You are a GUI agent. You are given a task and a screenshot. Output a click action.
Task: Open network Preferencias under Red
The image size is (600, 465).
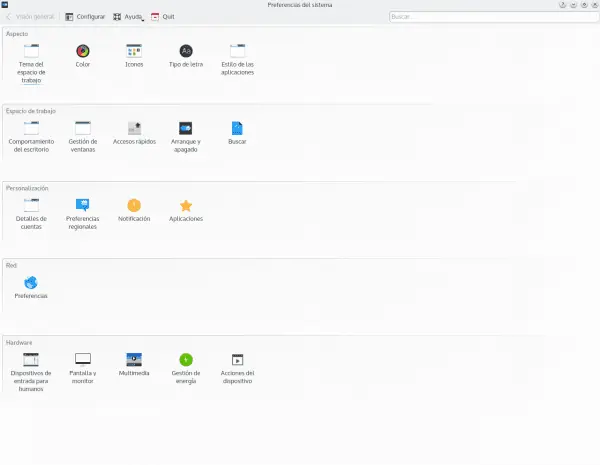[x=31, y=288]
